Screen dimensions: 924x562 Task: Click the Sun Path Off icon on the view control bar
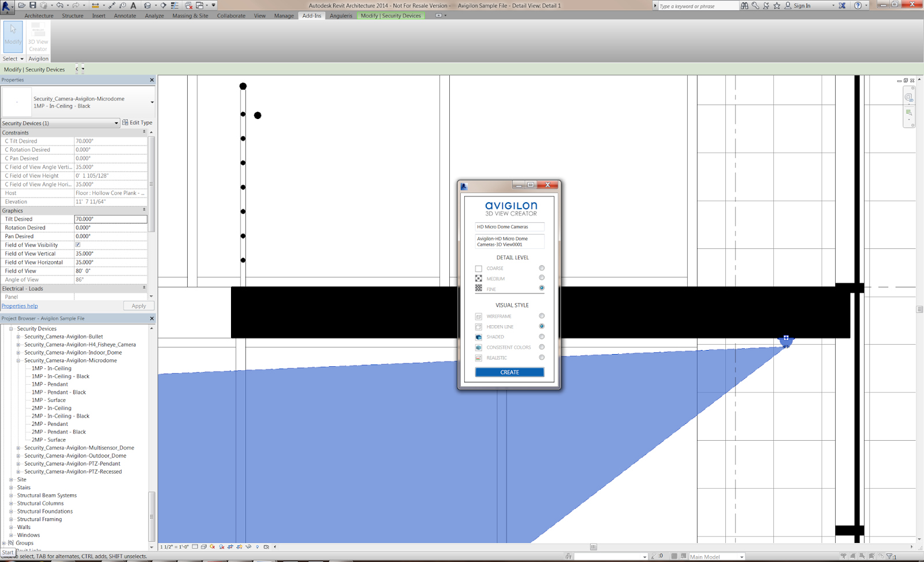(x=213, y=546)
